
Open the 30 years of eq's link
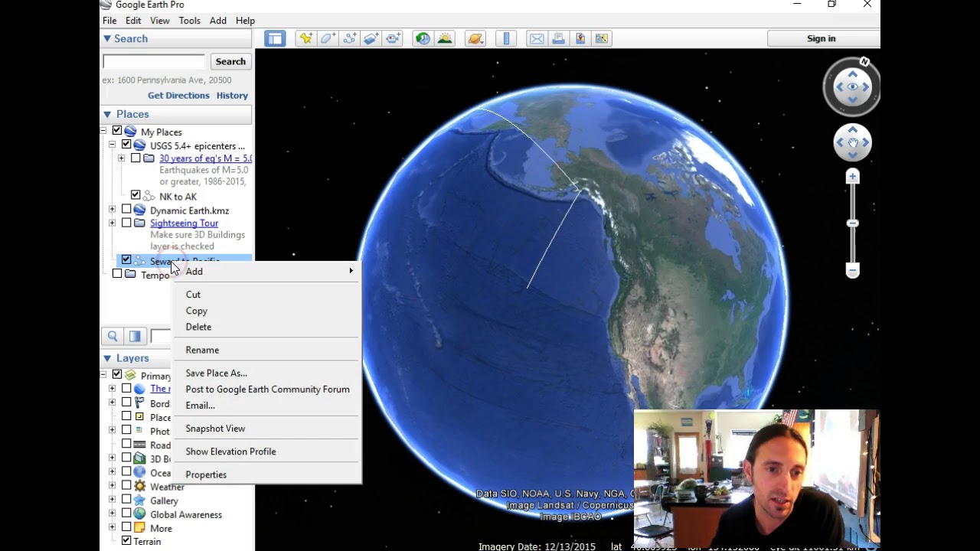[x=205, y=158]
